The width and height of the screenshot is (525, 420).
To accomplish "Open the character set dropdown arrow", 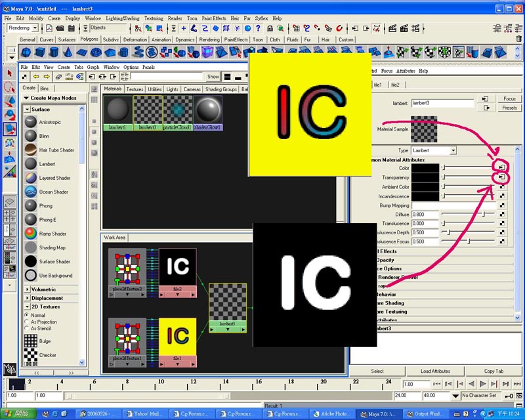I will tap(455, 396).
